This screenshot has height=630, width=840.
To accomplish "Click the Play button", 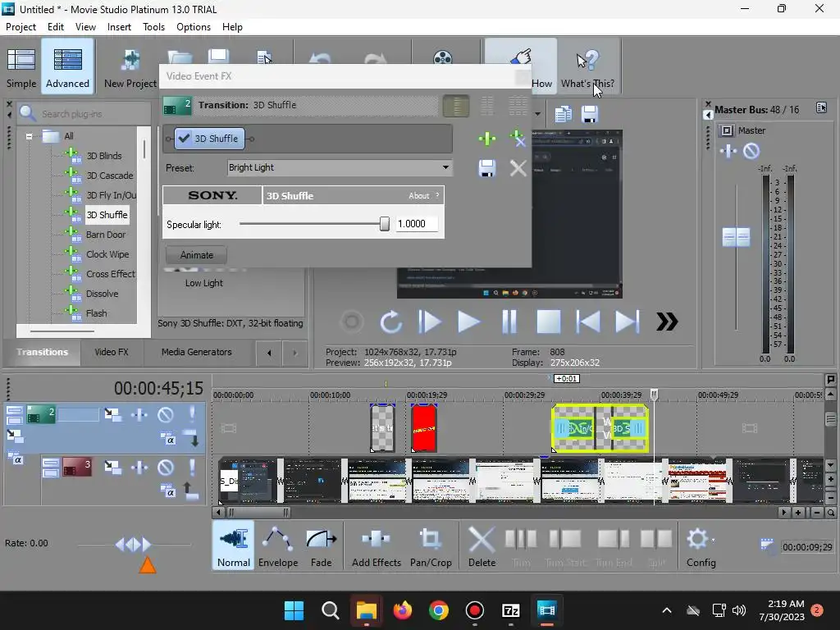I will [468, 322].
